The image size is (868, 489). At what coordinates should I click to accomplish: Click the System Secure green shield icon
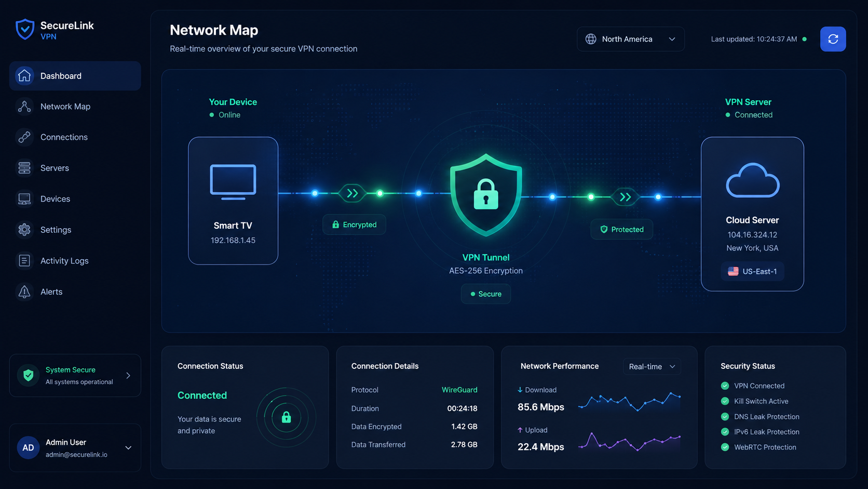click(29, 375)
